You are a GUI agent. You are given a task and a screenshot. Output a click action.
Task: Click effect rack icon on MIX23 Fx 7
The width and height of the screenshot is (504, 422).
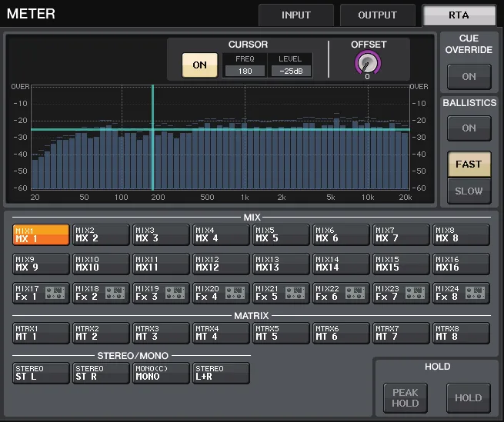pyautogui.click(x=416, y=293)
